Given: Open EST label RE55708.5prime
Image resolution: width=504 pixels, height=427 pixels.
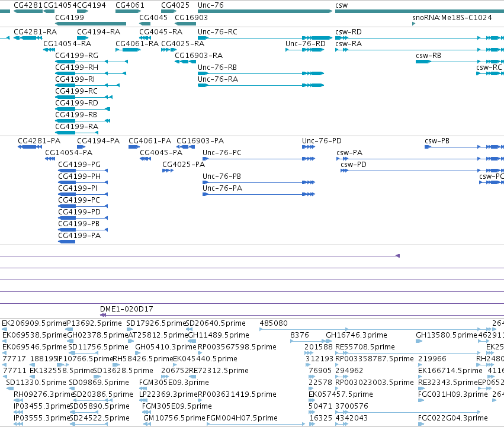Looking at the screenshot, I should click(x=365, y=347).
